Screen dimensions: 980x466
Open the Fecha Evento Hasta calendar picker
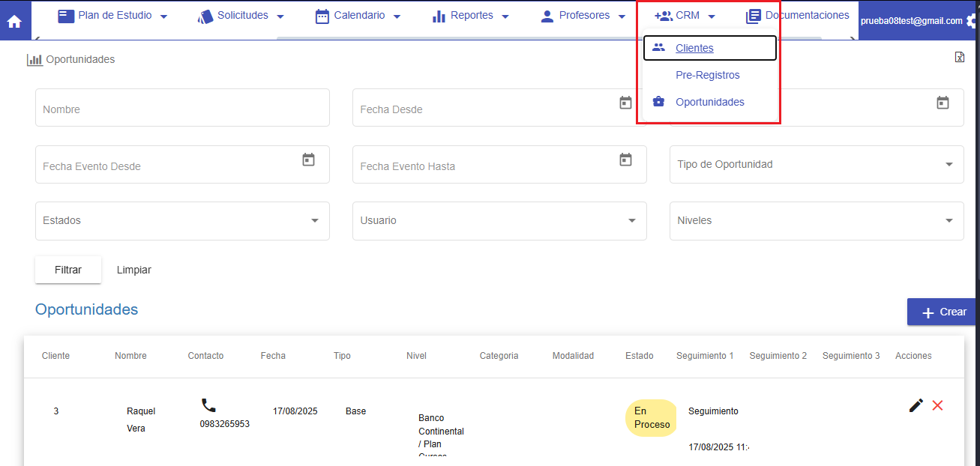[x=625, y=160]
